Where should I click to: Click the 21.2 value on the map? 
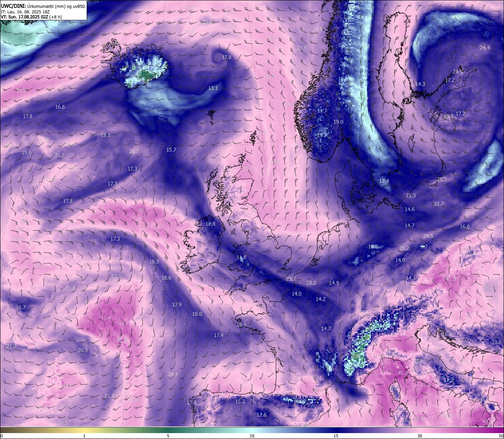(11, 346)
